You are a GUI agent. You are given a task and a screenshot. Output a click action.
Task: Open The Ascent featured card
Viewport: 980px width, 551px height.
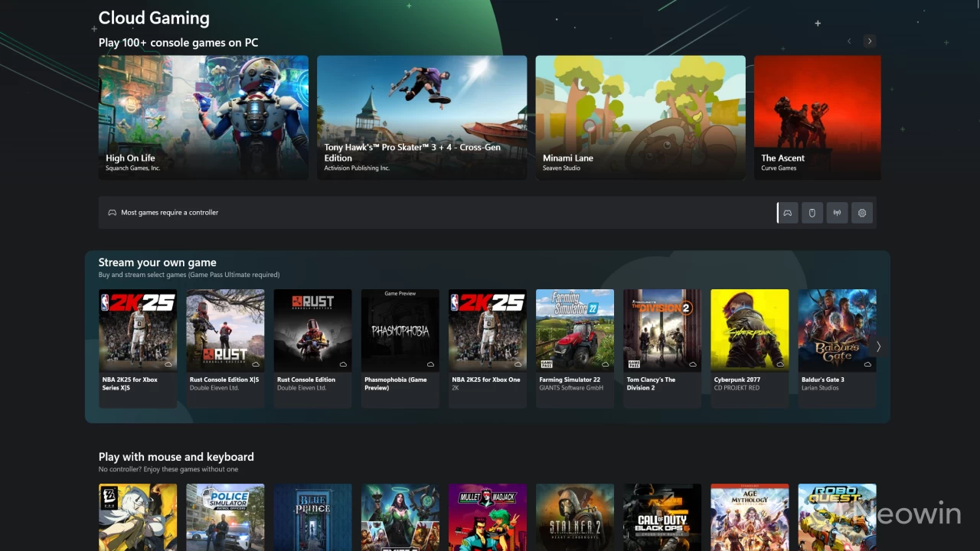pyautogui.click(x=818, y=117)
